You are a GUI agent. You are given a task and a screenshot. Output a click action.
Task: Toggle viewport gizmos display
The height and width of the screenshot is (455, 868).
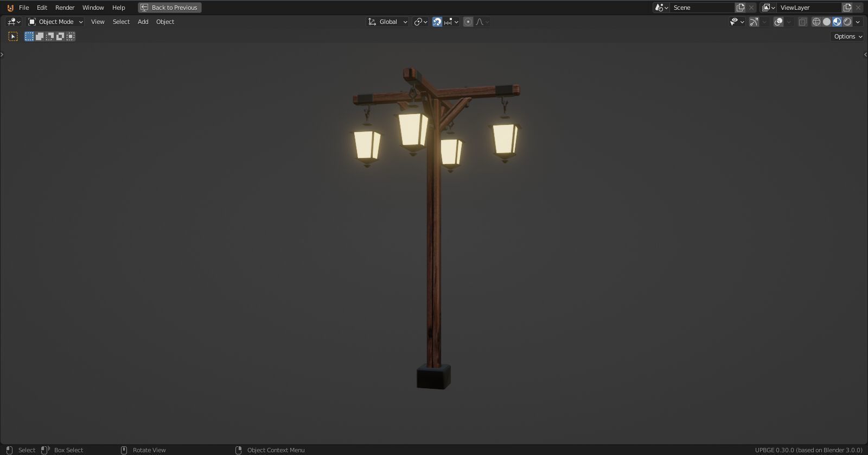[754, 22]
